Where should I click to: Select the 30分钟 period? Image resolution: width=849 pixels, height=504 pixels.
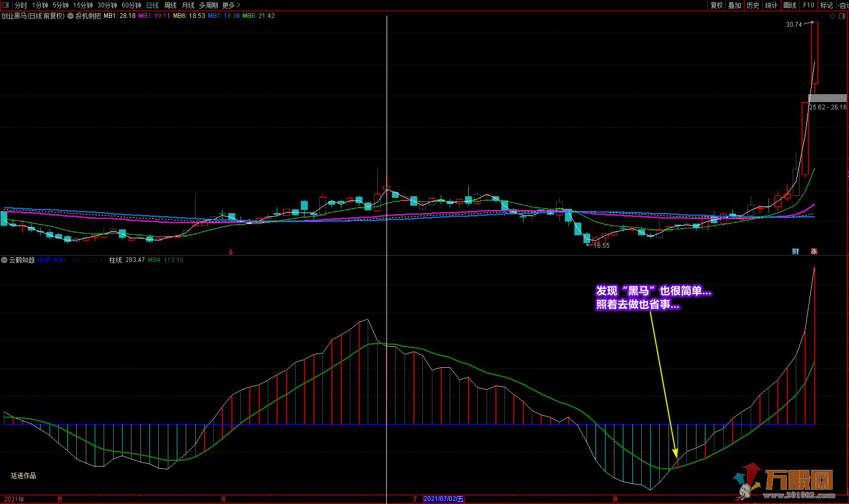click(x=107, y=5)
